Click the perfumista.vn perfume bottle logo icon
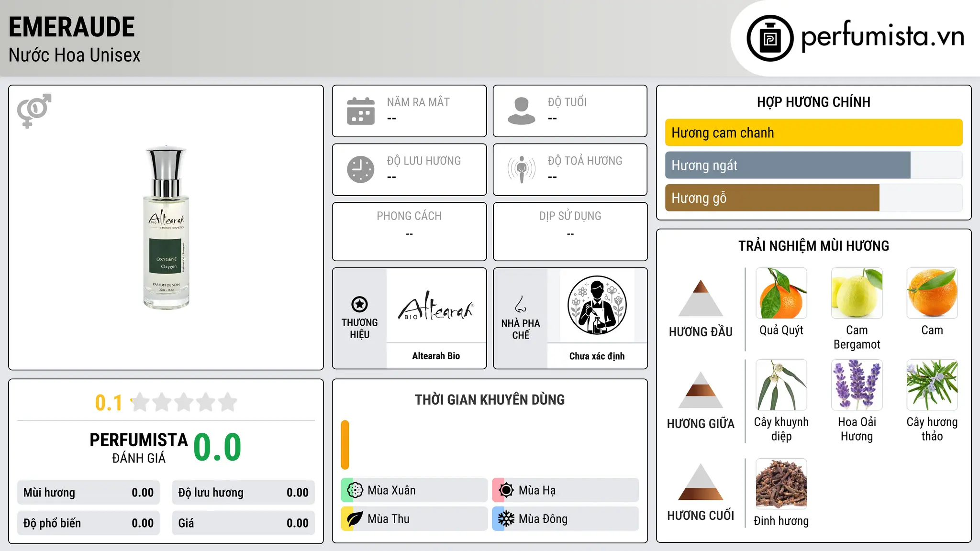Screen dimensions: 980x551 click(770, 38)
